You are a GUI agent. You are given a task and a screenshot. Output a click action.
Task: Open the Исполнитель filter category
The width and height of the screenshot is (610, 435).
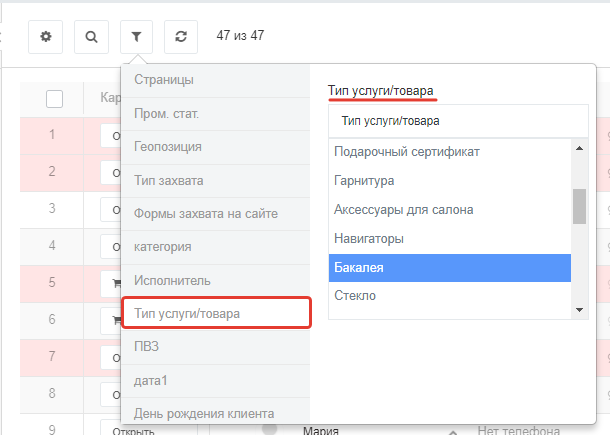216,281
